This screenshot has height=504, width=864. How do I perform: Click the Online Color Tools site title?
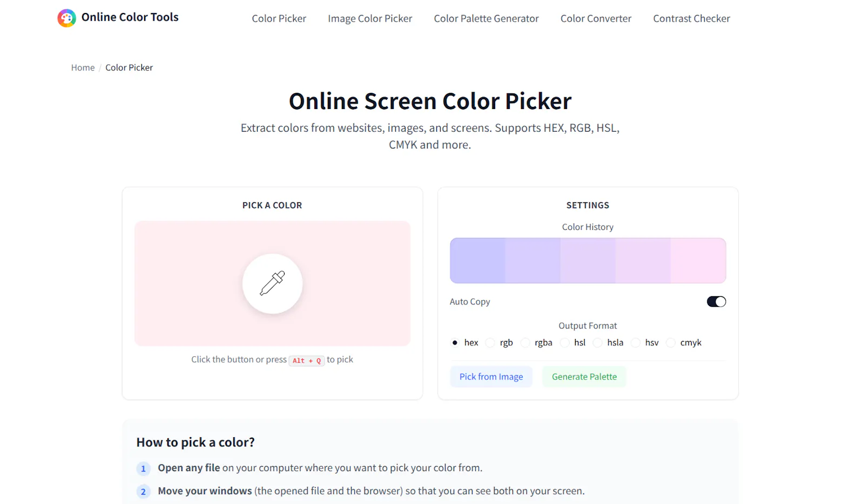(130, 17)
